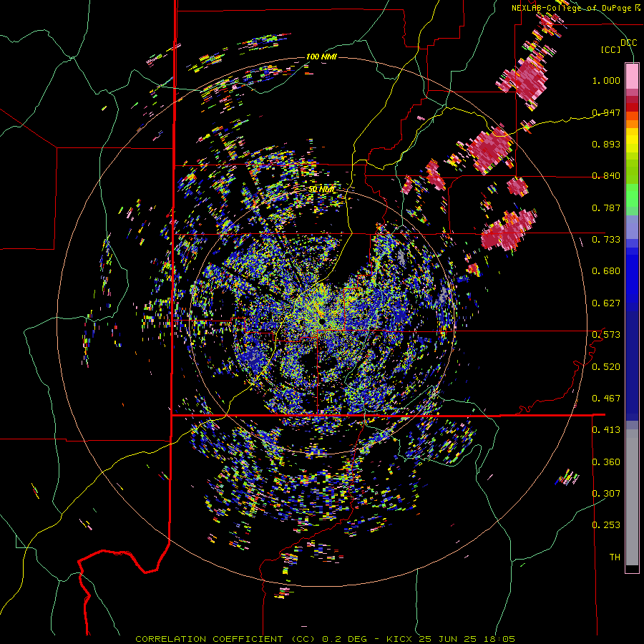Click the [CC] units label
644x644 pixels.
(x=611, y=49)
